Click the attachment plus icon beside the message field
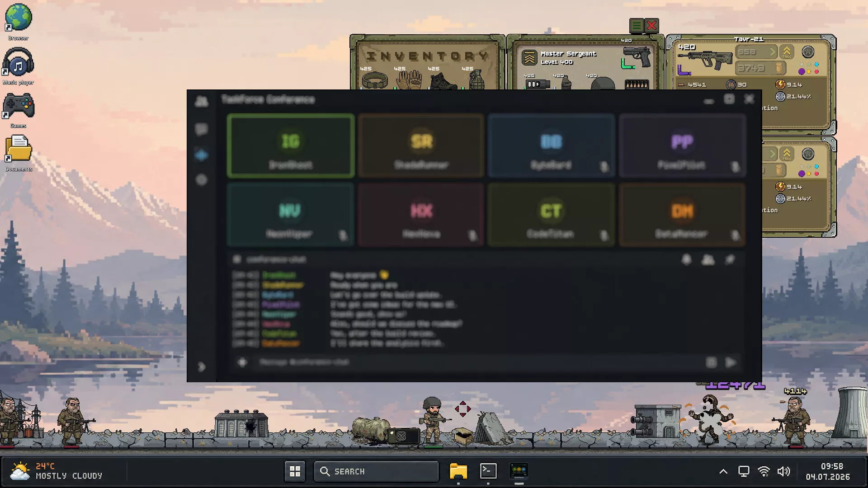 (x=242, y=362)
